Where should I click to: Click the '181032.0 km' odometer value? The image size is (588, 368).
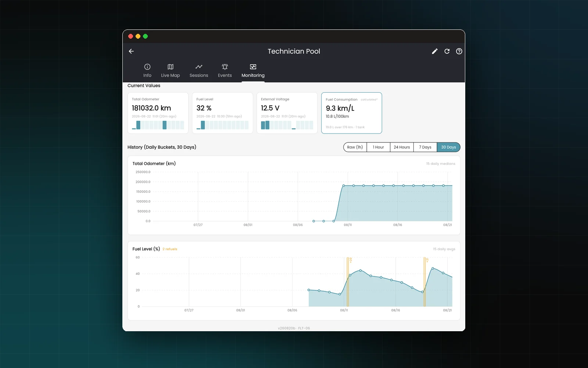(x=151, y=108)
